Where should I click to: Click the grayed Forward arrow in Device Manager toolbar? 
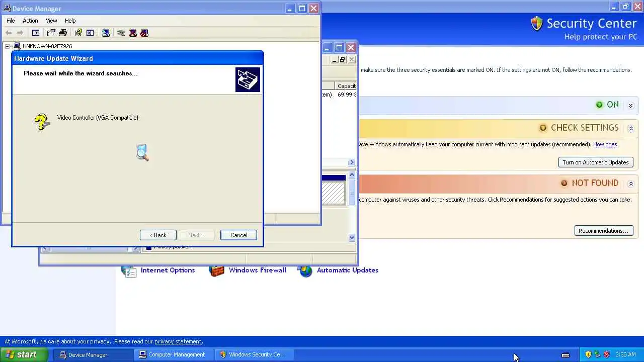coord(20,33)
